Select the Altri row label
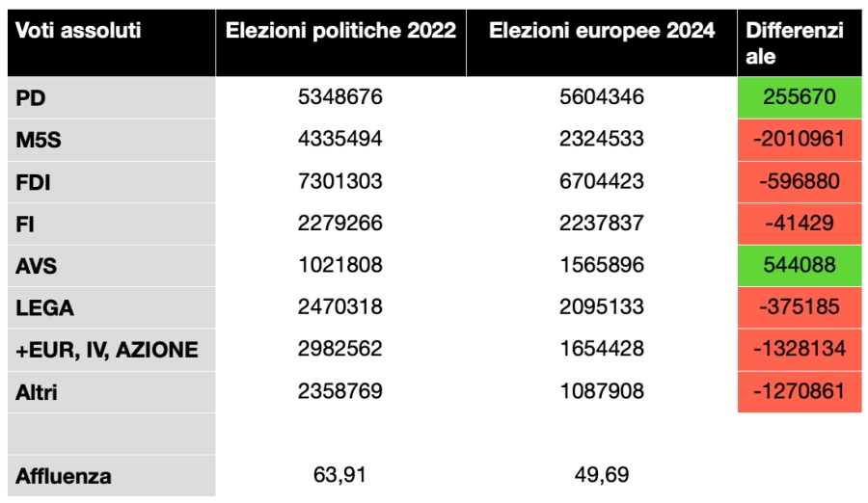 38,392
